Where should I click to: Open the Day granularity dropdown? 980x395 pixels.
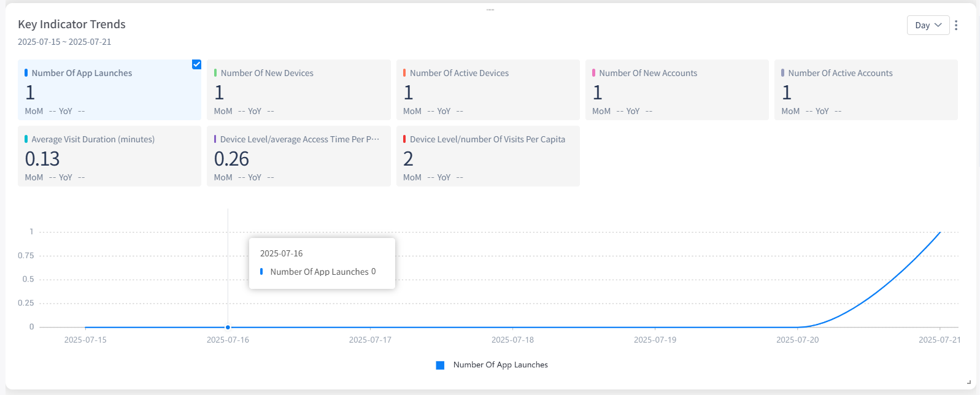pyautogui.click(x=928, y=25)
